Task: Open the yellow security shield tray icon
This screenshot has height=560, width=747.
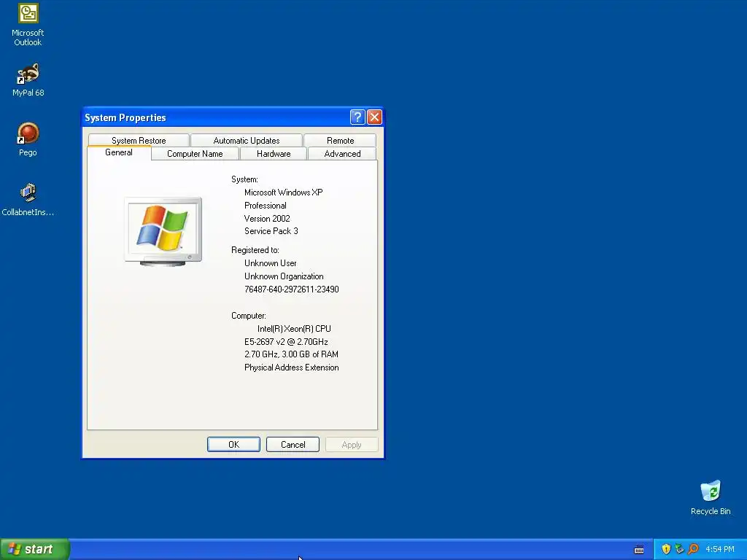Action: 666,549
